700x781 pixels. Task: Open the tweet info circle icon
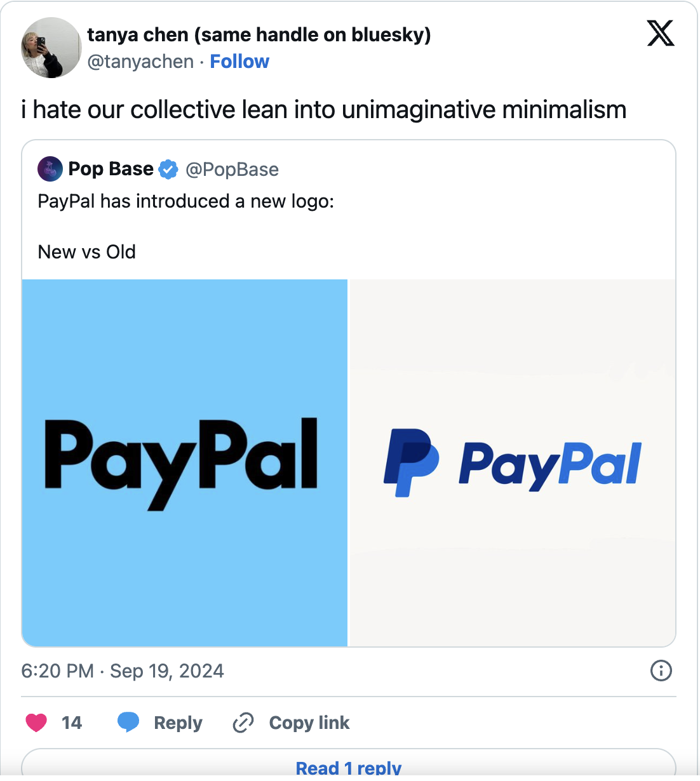[x=661, y=671]
